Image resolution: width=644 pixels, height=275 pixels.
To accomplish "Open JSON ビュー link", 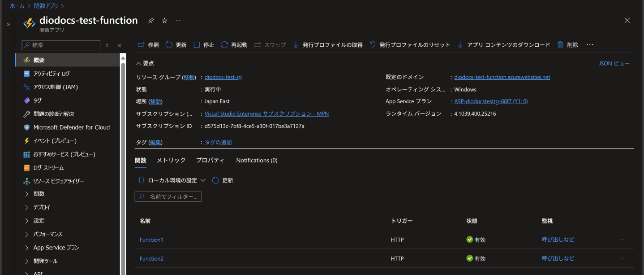I will [x=614, y=64].
